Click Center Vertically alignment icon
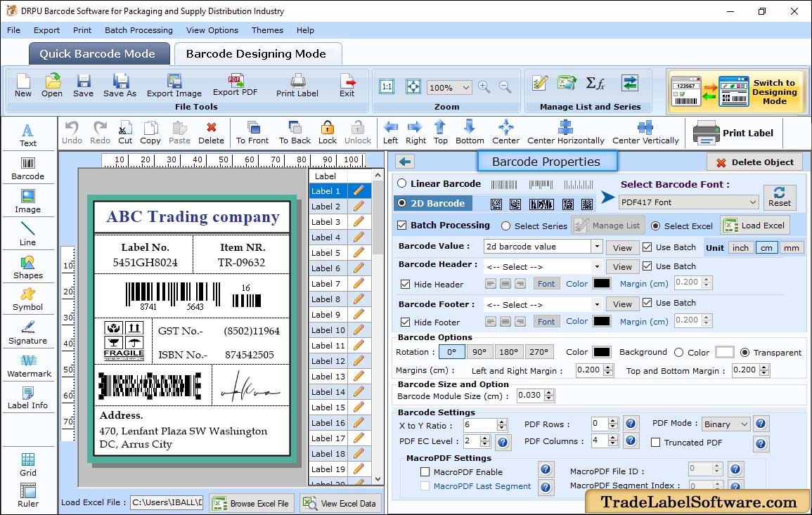Viewport: 812px width, 515px height. 645,133
